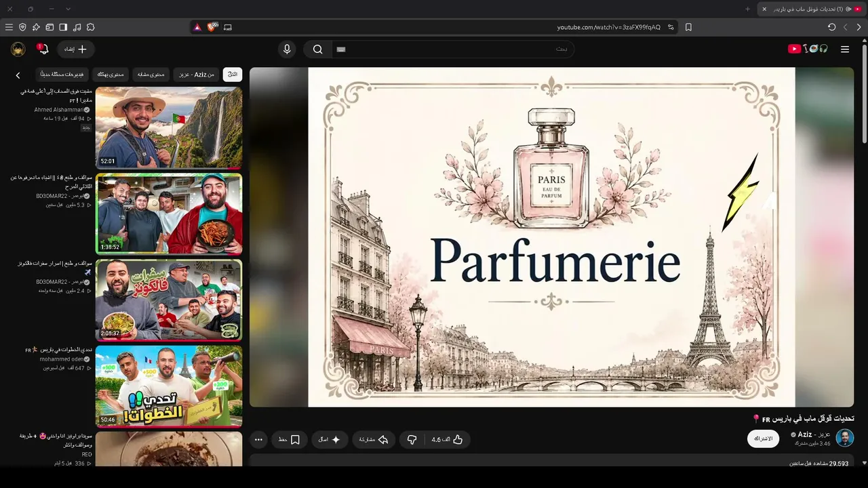Click the YouTube Create (إنشاء) button

tap(75, 49)
